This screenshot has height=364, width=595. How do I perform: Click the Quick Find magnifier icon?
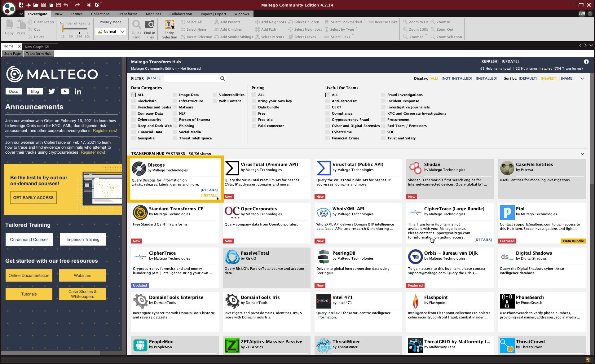pyautogui.click(x=136, y=25)
